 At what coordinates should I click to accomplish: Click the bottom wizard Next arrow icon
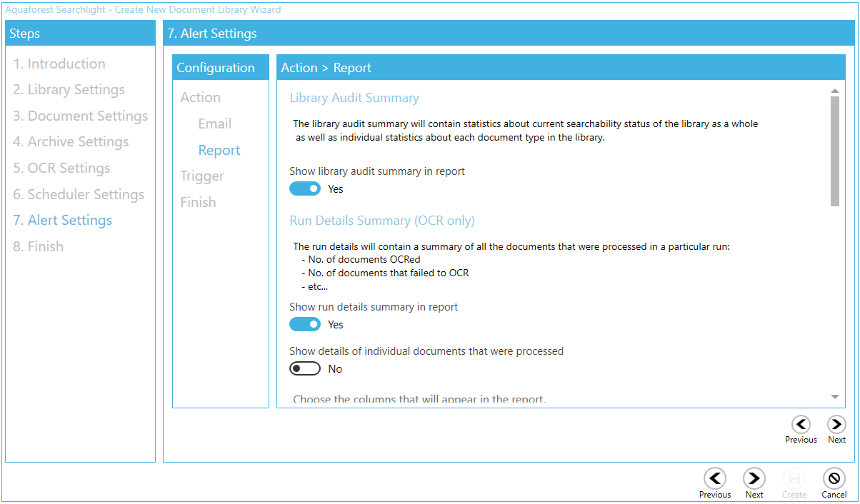pyautogui.click(x=754, y=478)
